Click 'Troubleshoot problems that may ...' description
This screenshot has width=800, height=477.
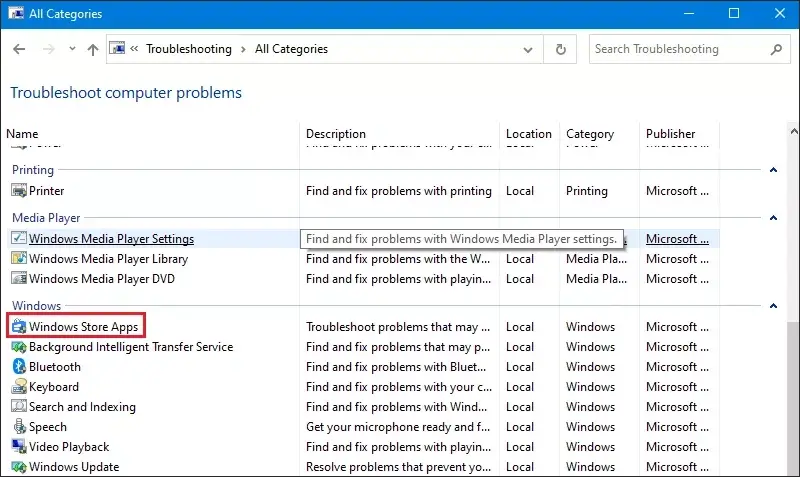398,327
